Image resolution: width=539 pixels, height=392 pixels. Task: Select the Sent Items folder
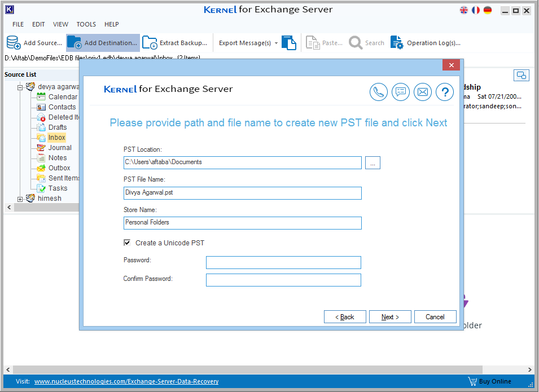(x=64, y=178)
